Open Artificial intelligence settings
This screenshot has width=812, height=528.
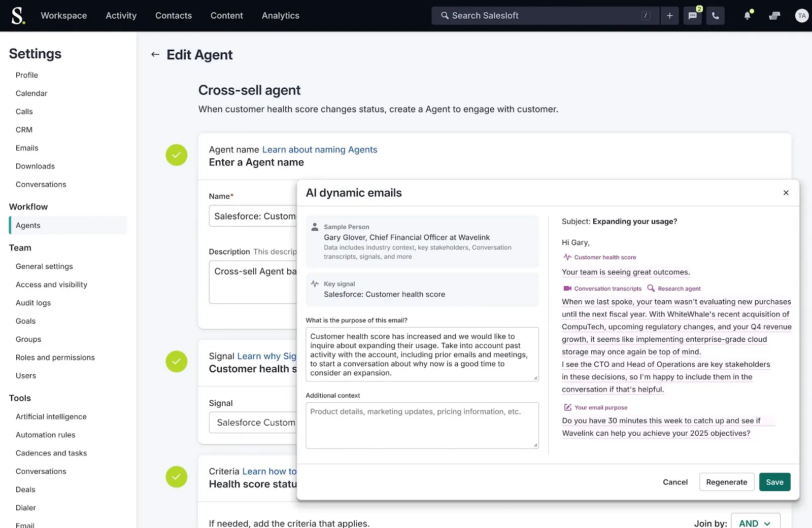[51, 416]
